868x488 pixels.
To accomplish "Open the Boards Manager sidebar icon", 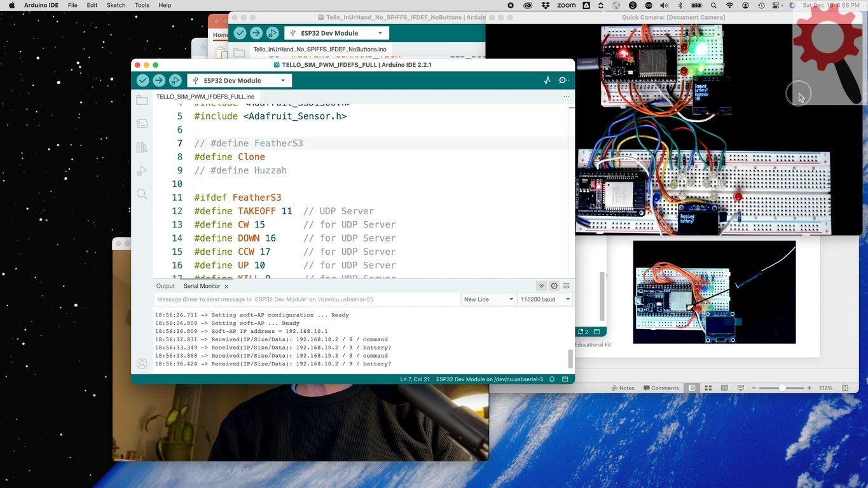I will click(142, 124).
